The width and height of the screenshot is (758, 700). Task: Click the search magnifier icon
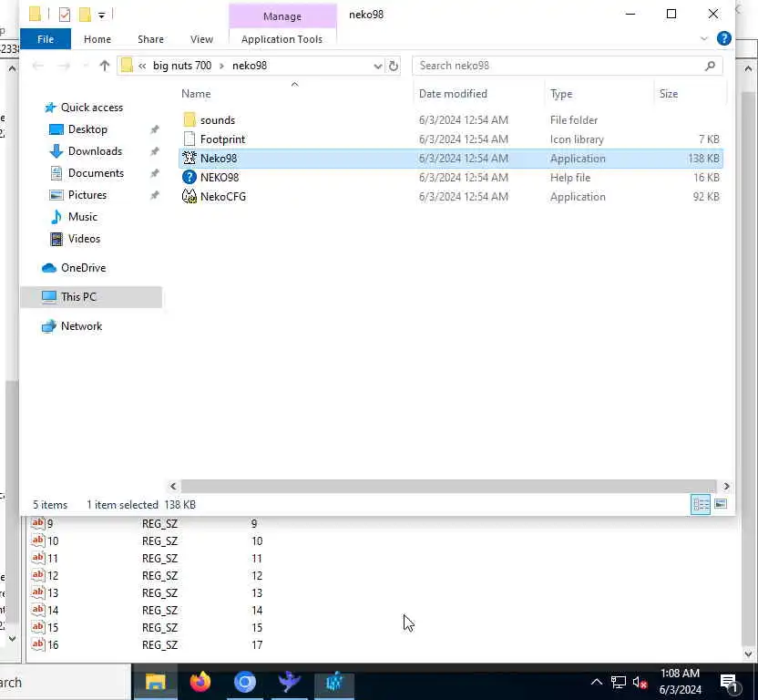click(710, 66)
